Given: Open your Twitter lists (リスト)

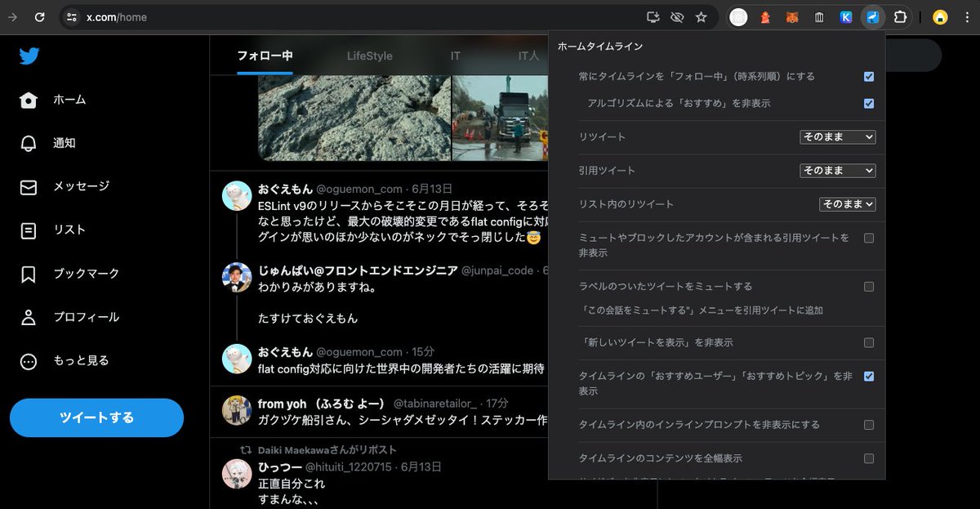Looking at the screenshot, I should 69,230.
